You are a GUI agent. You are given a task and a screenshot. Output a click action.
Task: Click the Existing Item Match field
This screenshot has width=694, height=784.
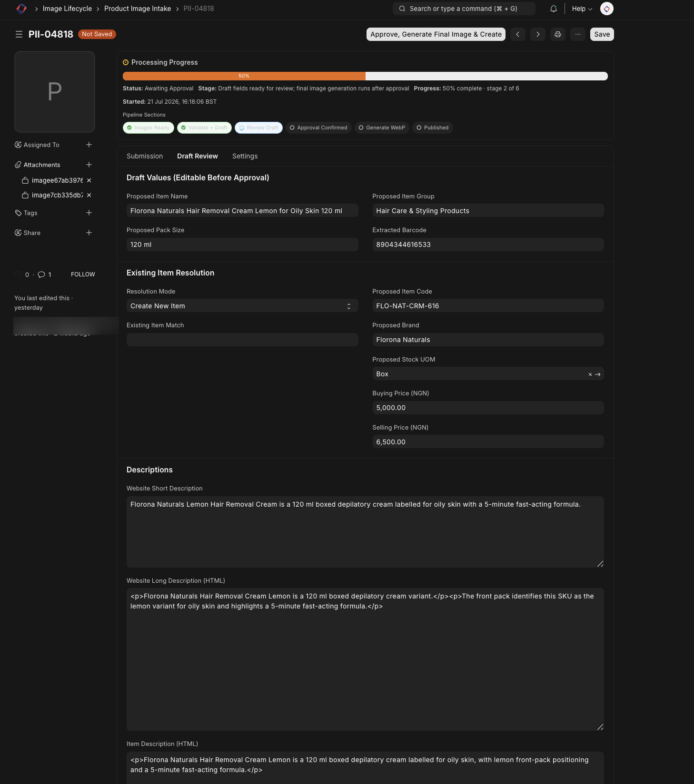(242, 340)
